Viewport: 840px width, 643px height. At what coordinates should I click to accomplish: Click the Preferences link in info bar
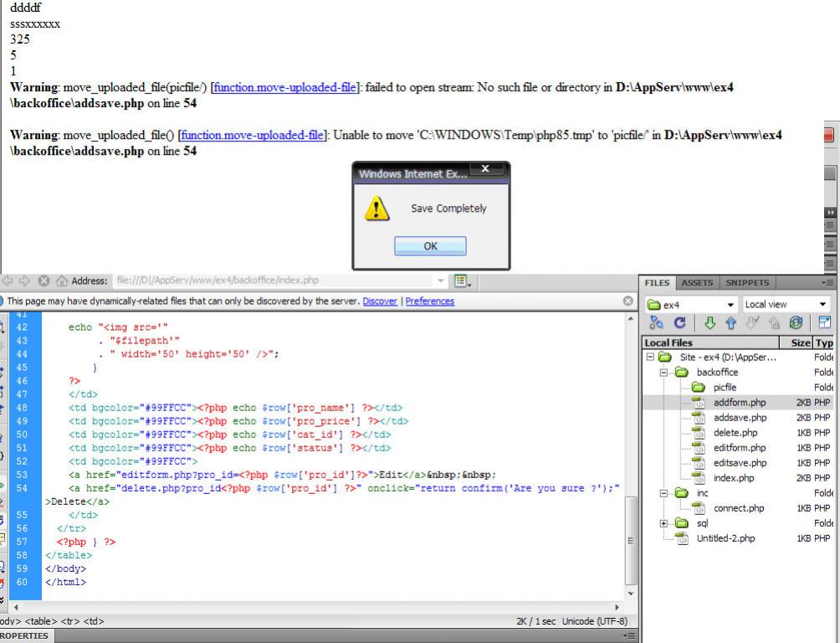(x=430, y=301)
